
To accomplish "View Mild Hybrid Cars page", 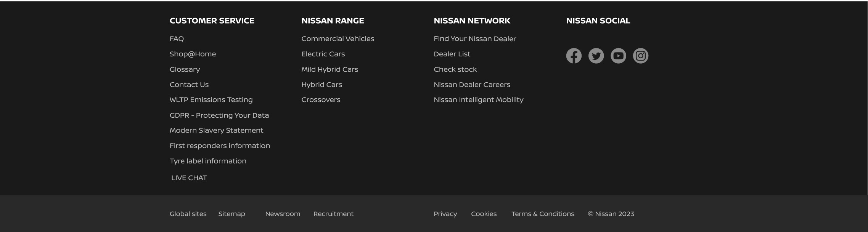I will [x=330, y=69].
